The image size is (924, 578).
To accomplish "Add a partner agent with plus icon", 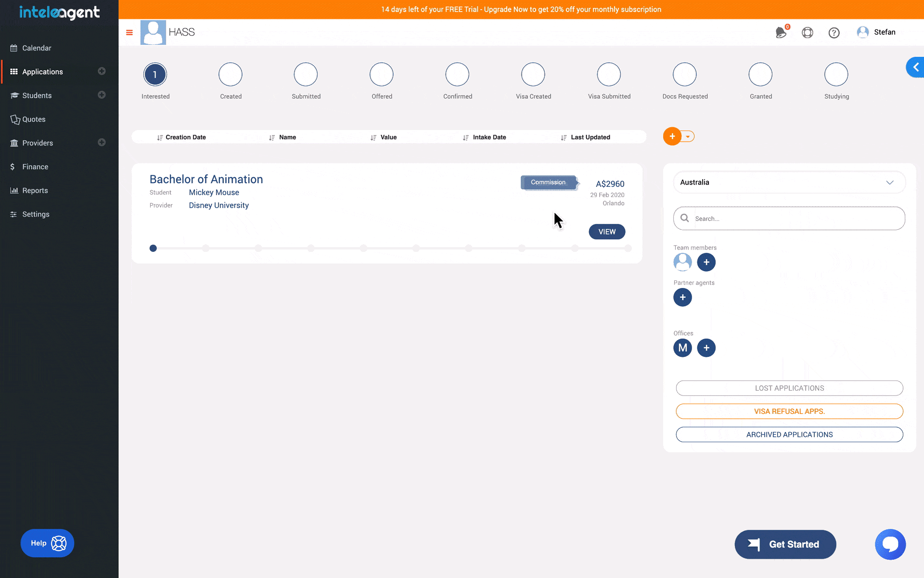I will (x=682, y=297).
